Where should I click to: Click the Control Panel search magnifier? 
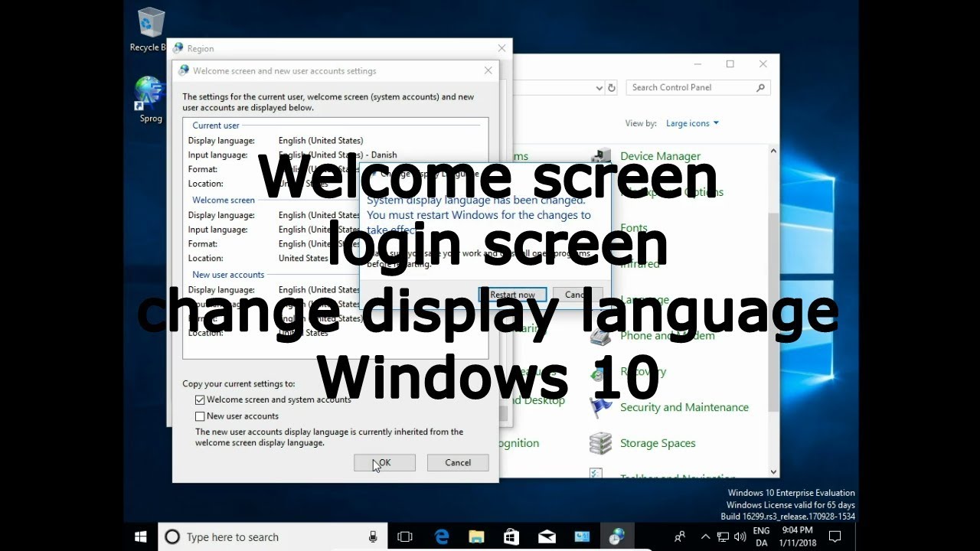(x=760, y=87)
